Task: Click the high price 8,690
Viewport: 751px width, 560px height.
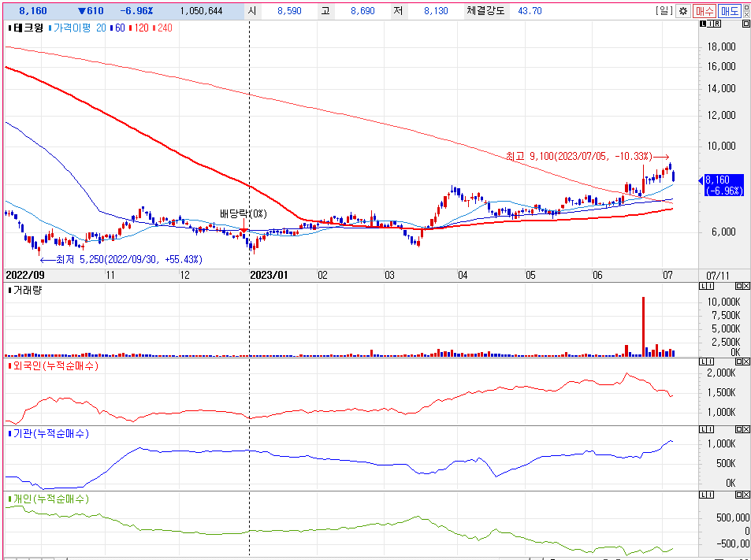Action: point(362,10)
